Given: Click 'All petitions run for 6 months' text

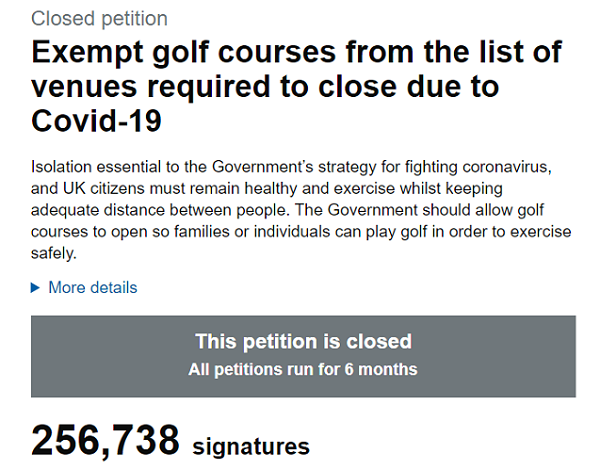Looking at the screenshot, I should point(303,370).
